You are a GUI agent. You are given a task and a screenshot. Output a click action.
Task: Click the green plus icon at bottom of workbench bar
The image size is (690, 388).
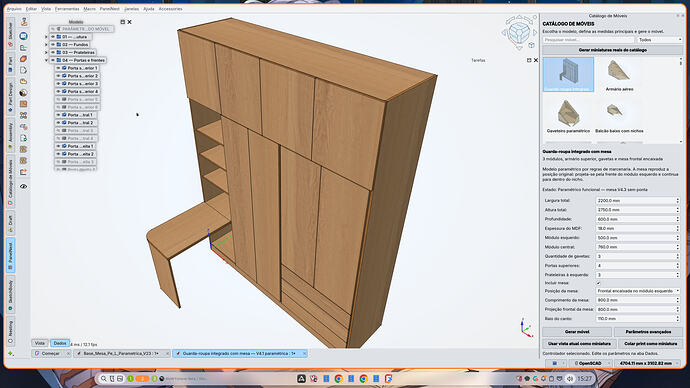click(11, 353)
